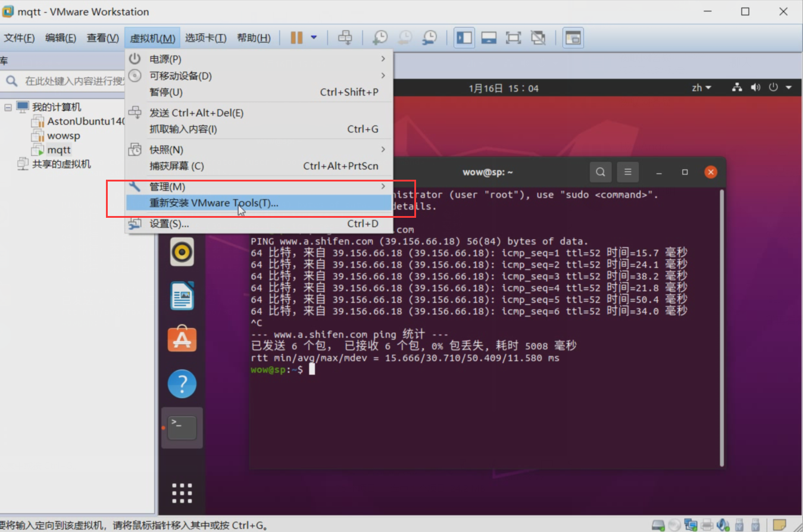This screenshot has width=803, height=532.
Task: Select 我的计算机 in the library tree
Action: (x=57, y=107)
